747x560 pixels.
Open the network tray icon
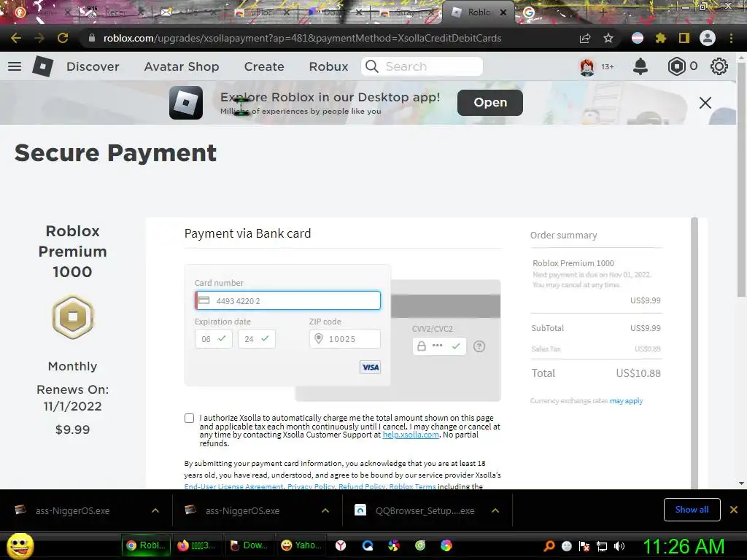[602, 546]
